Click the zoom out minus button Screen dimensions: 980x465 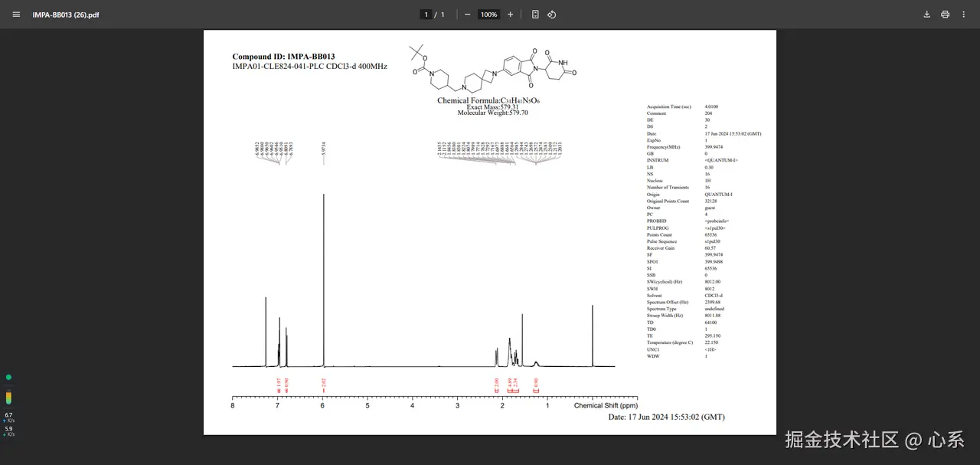pyautogui.click(x=468, y=15)
